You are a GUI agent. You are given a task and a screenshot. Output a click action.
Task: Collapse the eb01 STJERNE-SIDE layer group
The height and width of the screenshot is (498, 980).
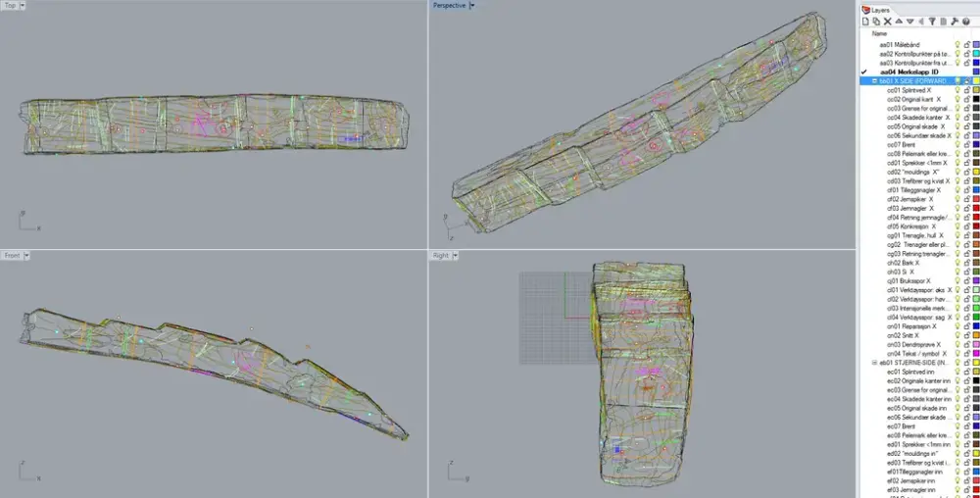click(x=874, y=363)
